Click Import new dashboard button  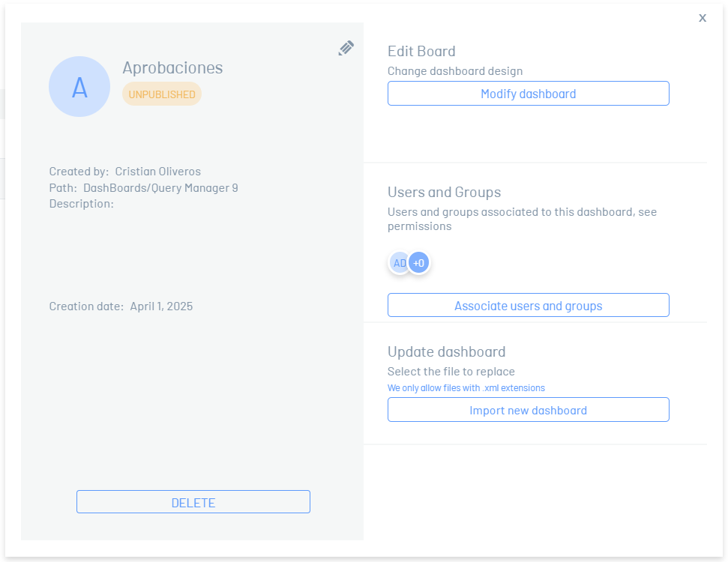tap(529, 410)
